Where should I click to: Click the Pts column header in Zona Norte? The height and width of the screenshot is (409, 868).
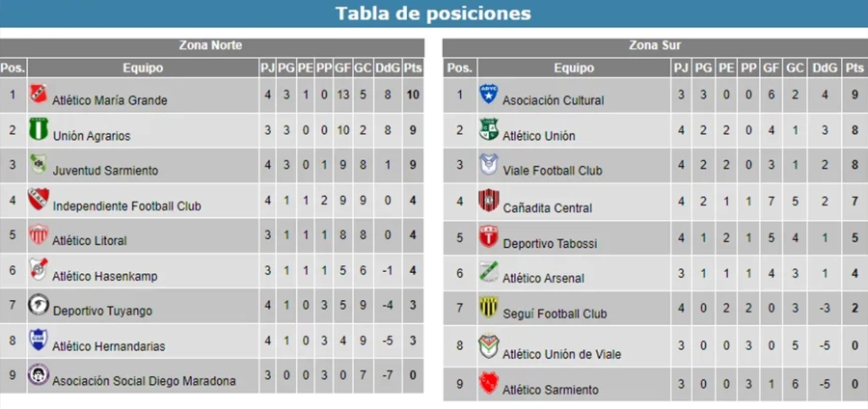point(412,68)
